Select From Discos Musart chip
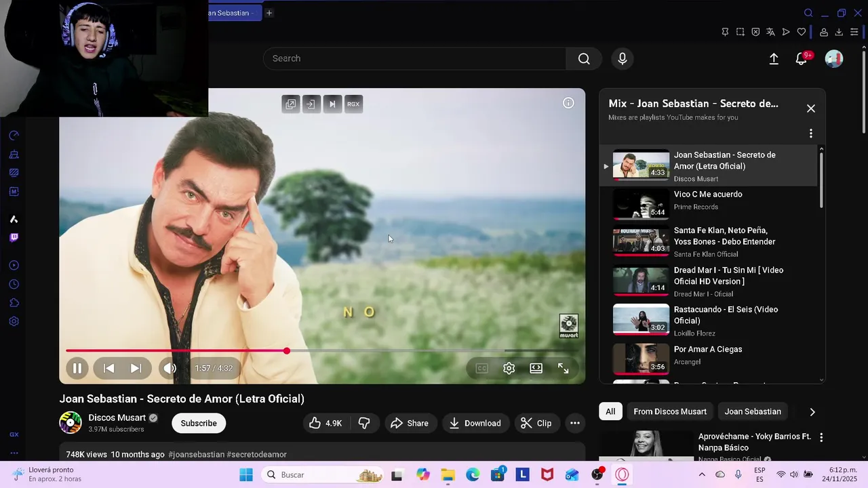The image size is (868, 488). coord(670,411)
